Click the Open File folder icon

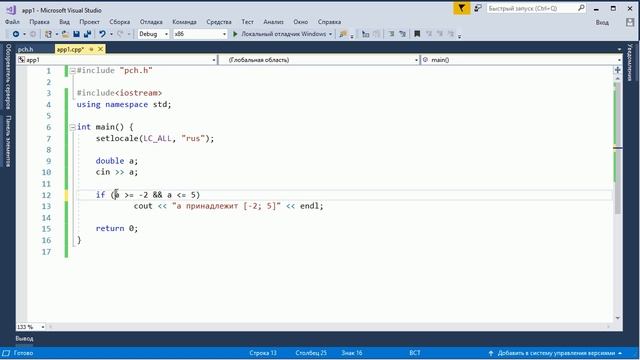65,34
